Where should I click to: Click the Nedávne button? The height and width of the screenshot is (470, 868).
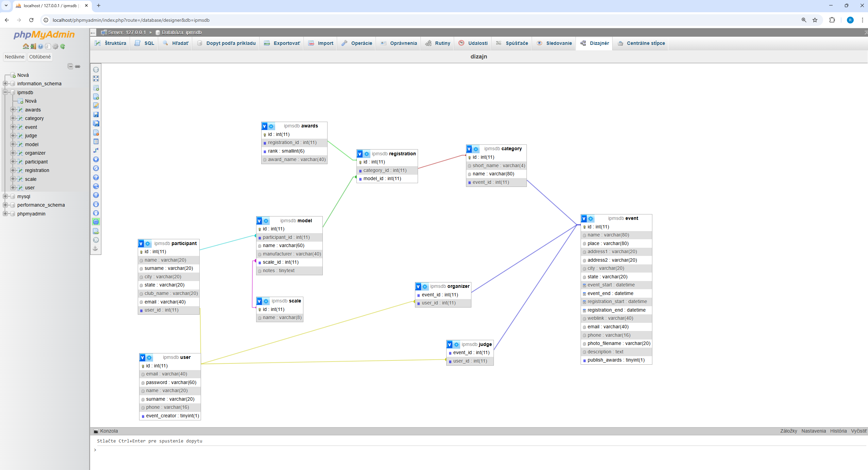click(x=15, y=57)
